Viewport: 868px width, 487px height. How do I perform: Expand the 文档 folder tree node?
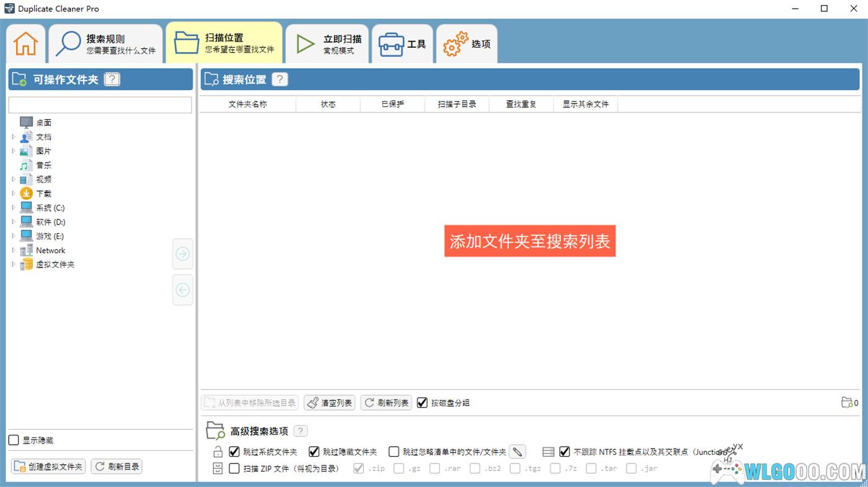tap(14, 136)
